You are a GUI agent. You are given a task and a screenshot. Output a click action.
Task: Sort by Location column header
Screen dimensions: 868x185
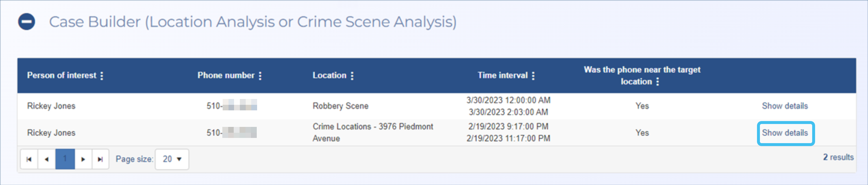point(329,76)
